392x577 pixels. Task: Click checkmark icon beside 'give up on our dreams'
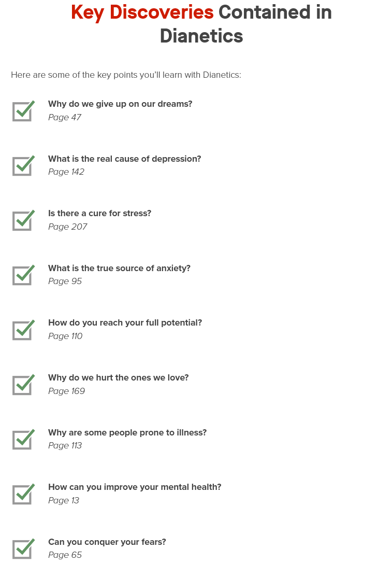point(23,111)
